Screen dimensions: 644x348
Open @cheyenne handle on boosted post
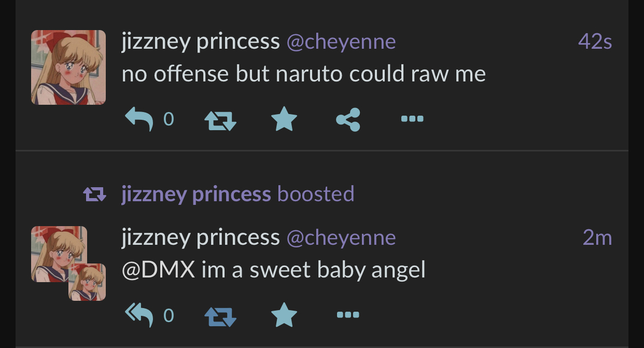(x=341, y=238)
